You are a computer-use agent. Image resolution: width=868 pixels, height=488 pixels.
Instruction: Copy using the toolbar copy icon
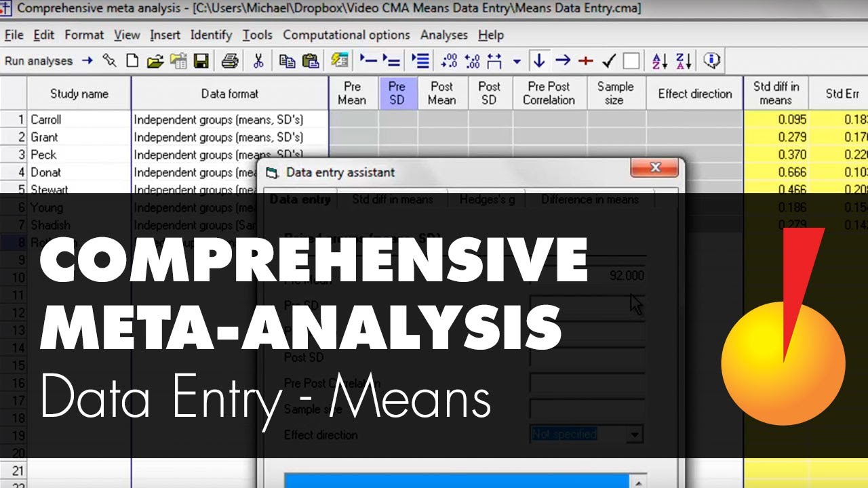287,61
